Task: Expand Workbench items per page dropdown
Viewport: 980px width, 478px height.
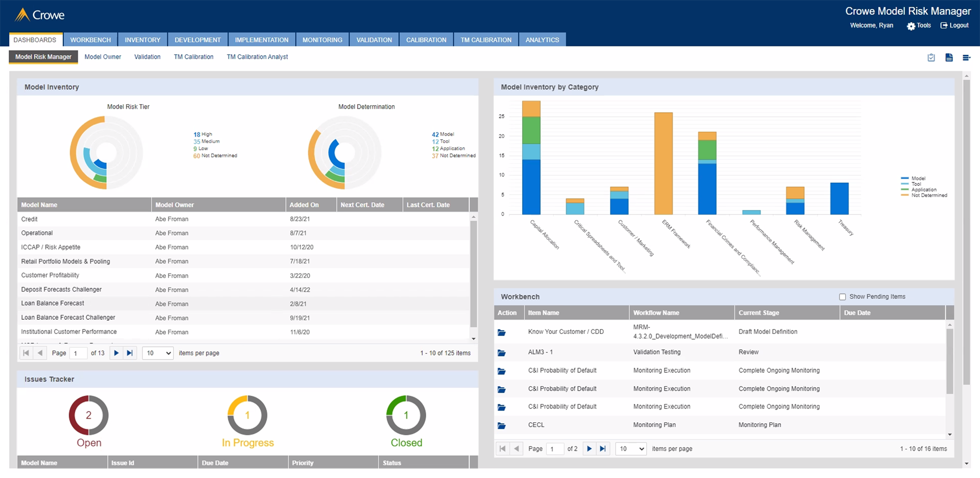Action: pos(631,449)
